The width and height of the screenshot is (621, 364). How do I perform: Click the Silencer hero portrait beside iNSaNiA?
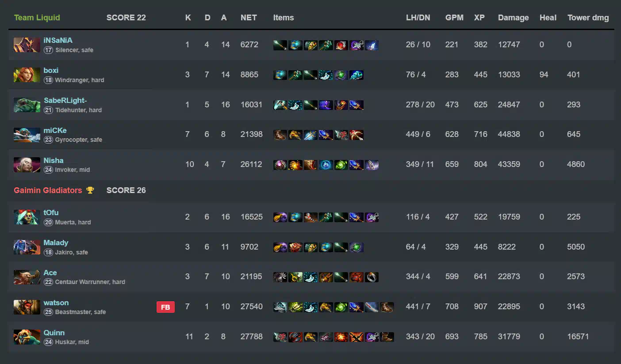(27, 45)
